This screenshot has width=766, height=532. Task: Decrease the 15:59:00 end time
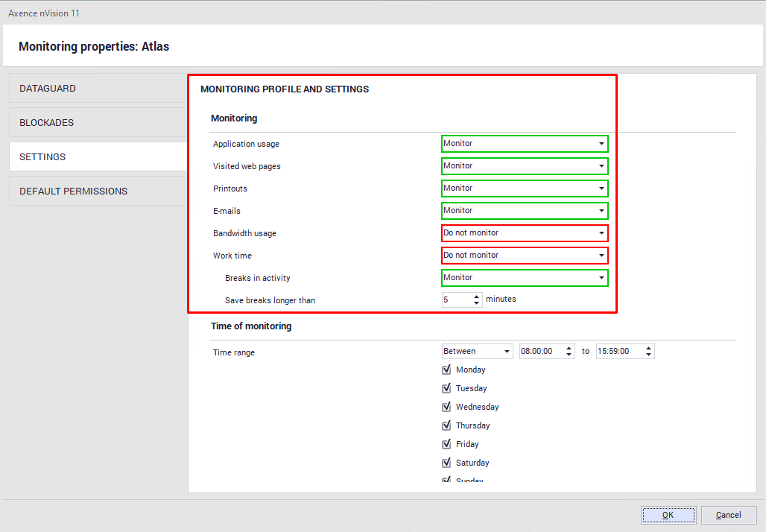[649, 355]
